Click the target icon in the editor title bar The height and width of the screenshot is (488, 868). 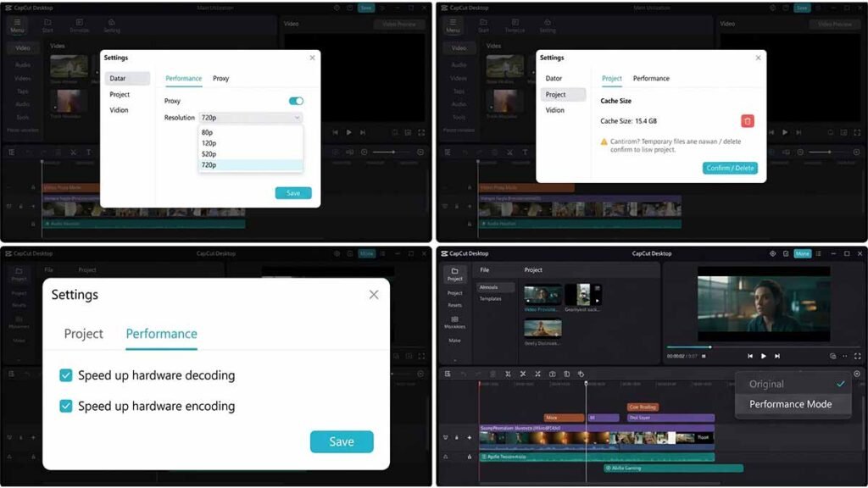click(x=773, y=253)
